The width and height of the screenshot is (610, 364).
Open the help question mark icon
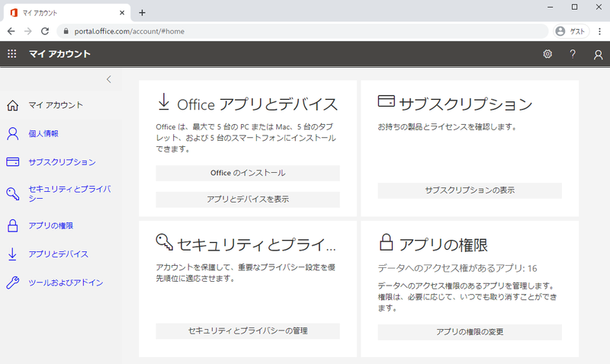[573, 54]
